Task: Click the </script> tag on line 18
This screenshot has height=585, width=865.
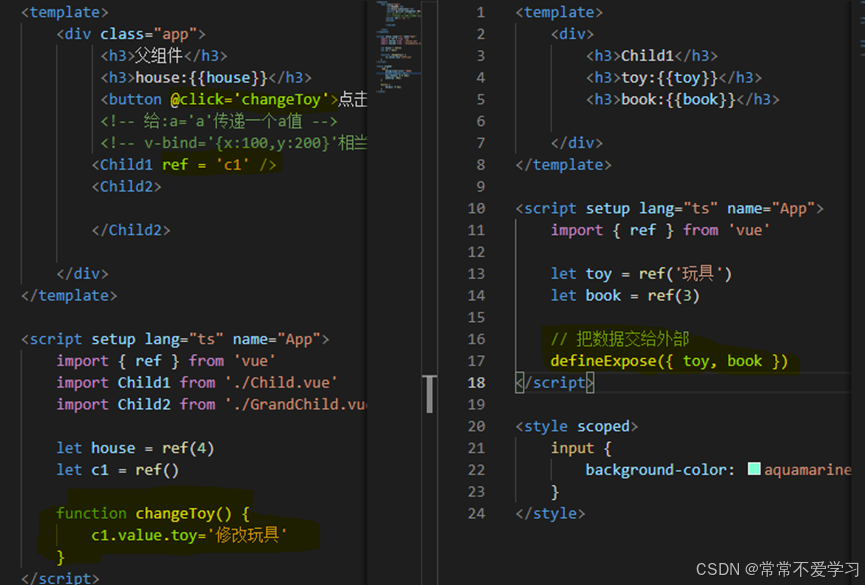Action: [554, 382]
